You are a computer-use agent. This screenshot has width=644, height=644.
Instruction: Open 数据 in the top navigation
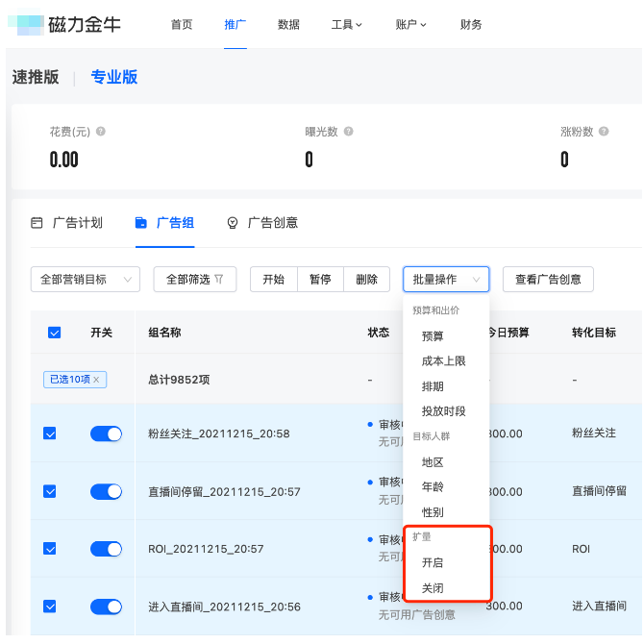click(288, 25)
